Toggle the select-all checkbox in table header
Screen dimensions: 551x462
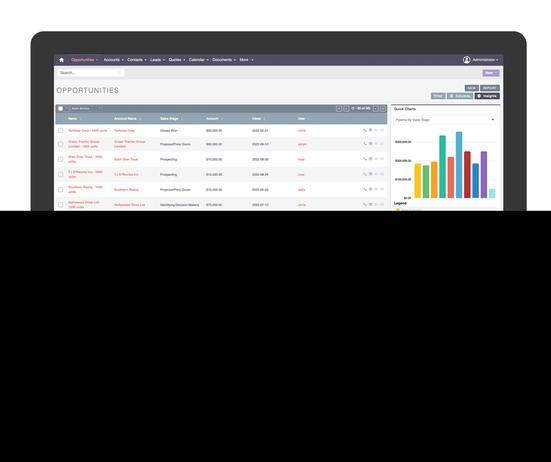coord(60,109)
